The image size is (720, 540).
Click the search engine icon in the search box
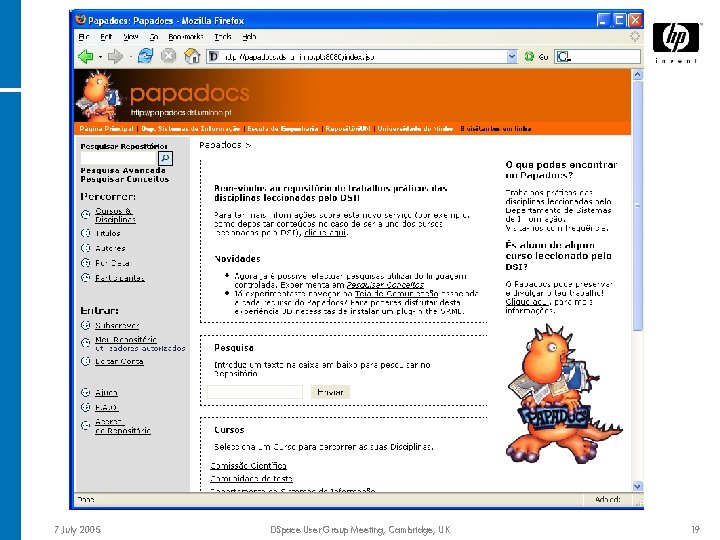(x=563, y=56)
